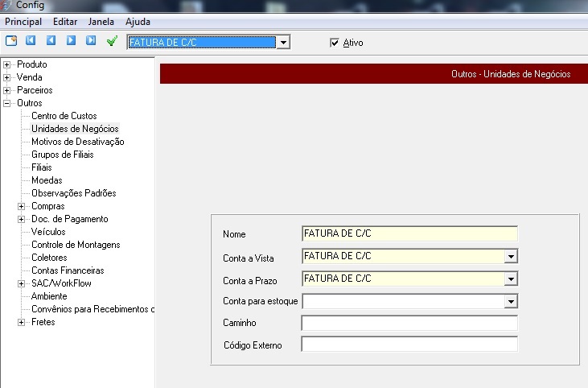Open the Conta para estoque dropdown
This screenshot has height=388, width=588.
pyautogui.click(x=510, y=301)
